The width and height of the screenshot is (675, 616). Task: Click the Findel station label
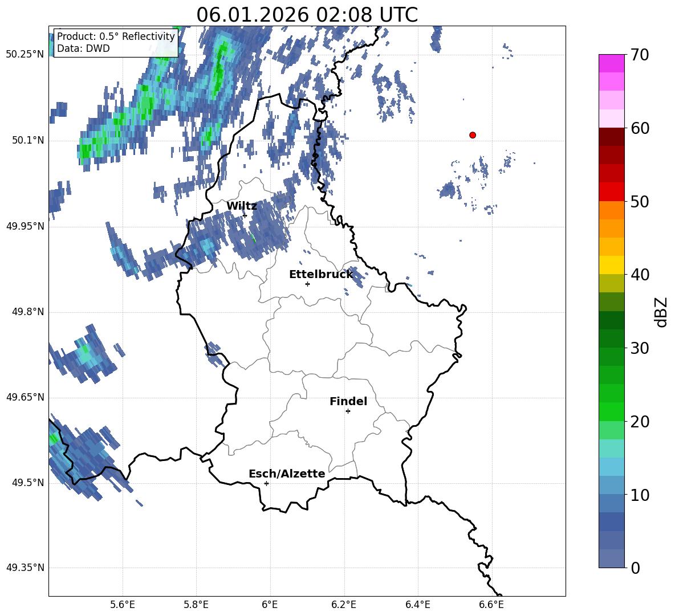(x=348, y=401)
